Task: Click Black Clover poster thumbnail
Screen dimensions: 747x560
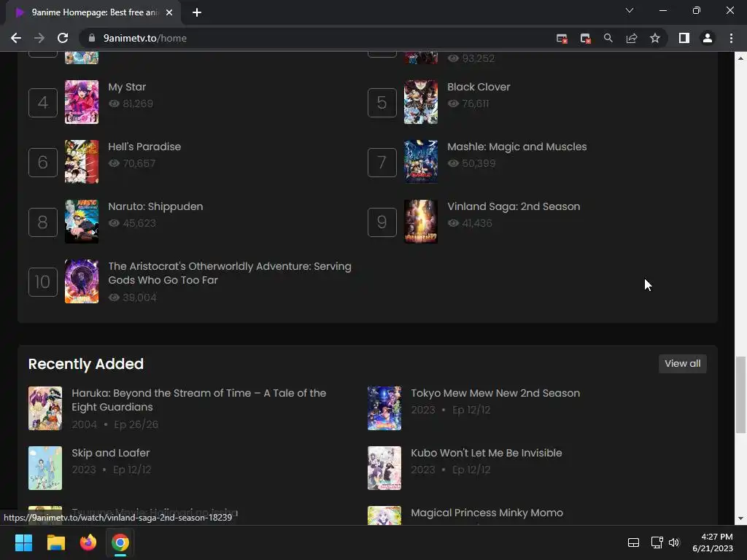Action: (421, 102)
